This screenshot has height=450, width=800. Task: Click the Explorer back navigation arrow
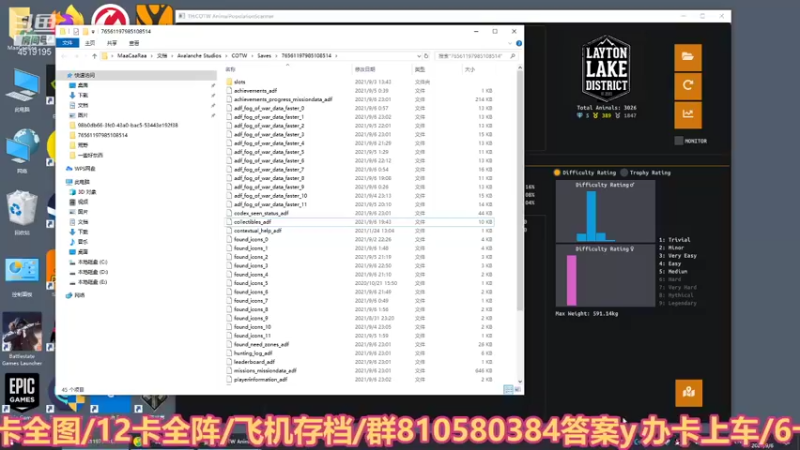tap(64, 56)
